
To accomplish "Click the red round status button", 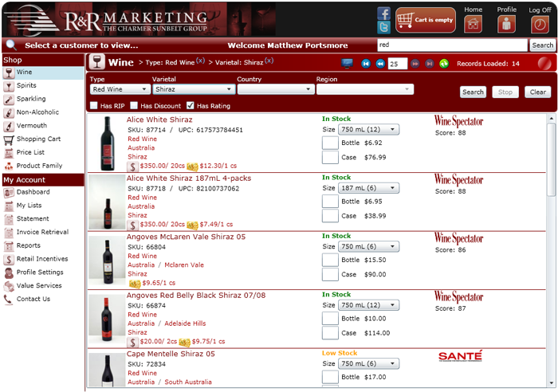I will (544, 64).
